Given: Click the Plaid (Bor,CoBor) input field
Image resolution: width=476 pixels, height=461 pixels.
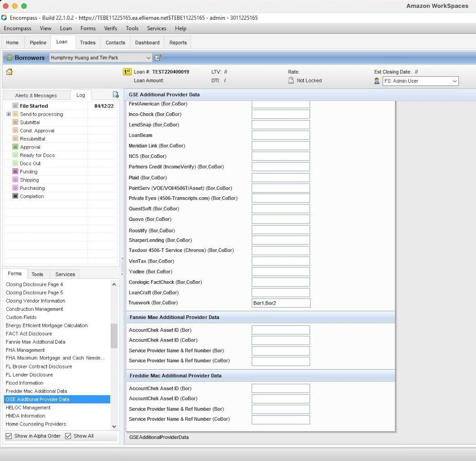Looking at the screenshot, I should click(281, 177).
